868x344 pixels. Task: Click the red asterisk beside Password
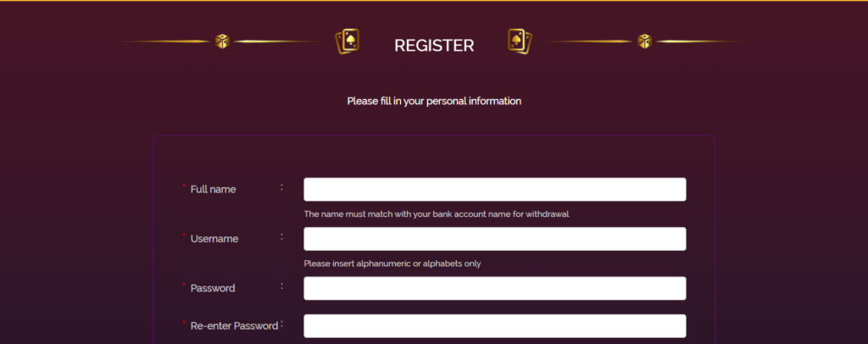pos(184,286)
